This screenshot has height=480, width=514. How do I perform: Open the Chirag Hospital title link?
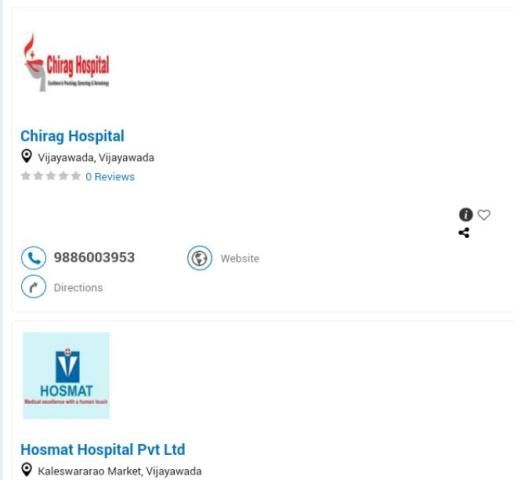pyautogui.click(x=72, y=136)
